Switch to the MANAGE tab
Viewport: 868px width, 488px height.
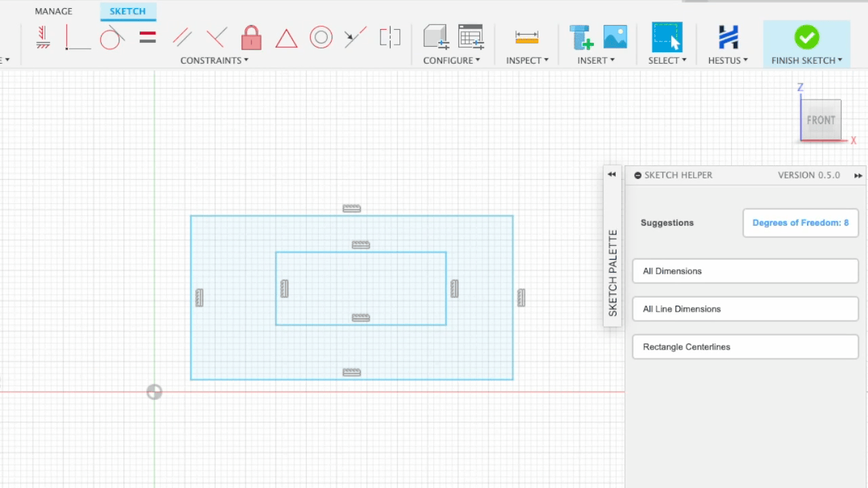(x=54, y=12)
